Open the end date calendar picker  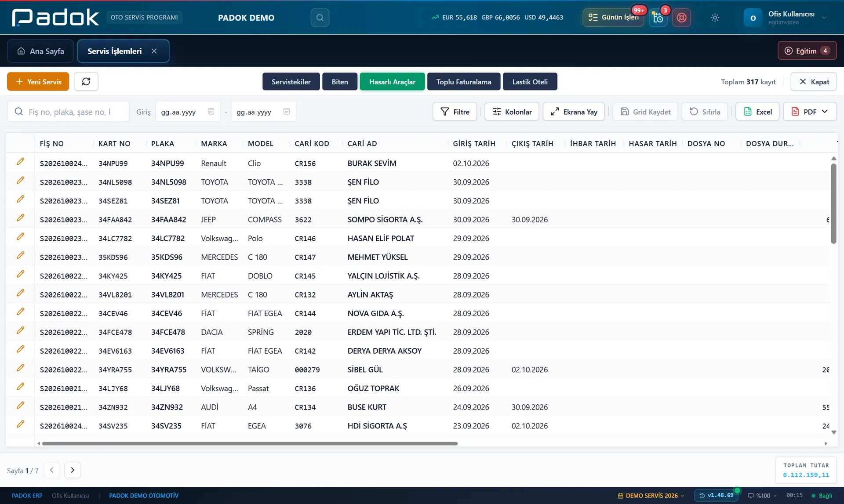pos(287,112)
